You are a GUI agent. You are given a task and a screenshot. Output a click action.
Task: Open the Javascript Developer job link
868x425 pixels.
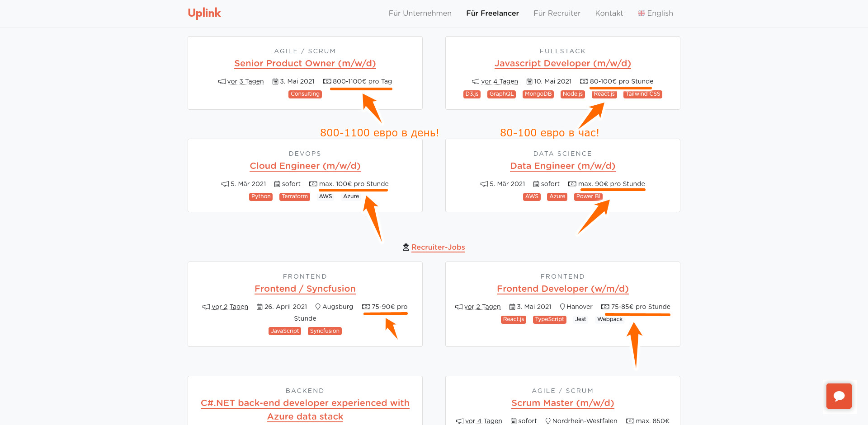pyautogui.click(x=562, y=63)
